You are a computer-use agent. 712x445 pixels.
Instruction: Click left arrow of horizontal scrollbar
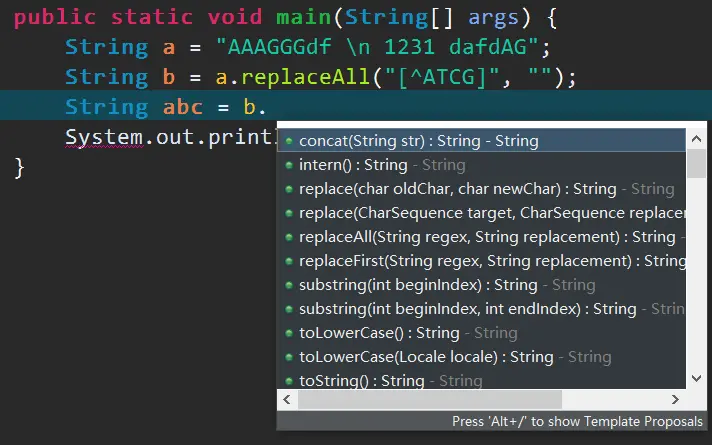click(287, 400)
